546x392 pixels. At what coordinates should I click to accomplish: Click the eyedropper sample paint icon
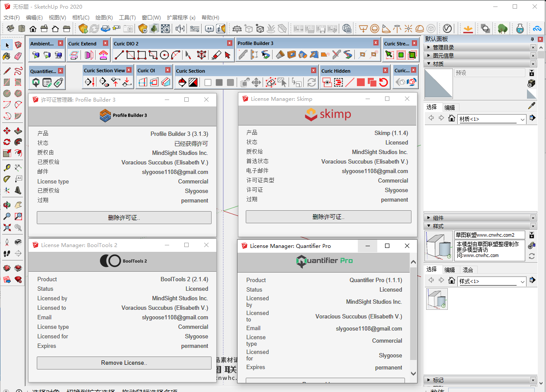(x=532, y=106)
